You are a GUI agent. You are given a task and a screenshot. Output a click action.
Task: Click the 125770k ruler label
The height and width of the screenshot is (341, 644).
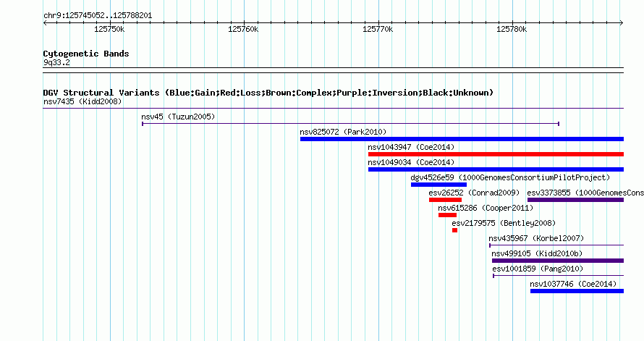[x=378, y=29]
